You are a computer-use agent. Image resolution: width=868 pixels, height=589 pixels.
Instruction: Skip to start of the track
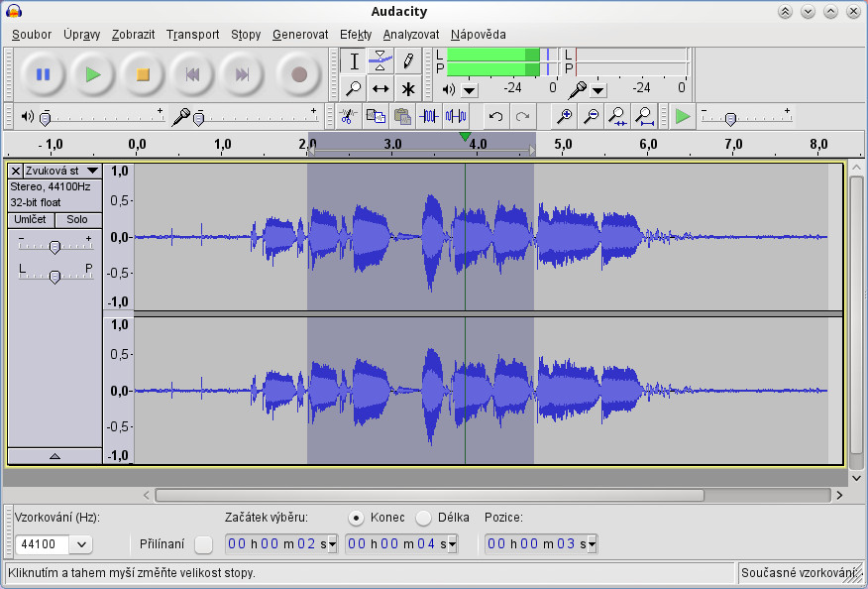click(x=192, y=74)
